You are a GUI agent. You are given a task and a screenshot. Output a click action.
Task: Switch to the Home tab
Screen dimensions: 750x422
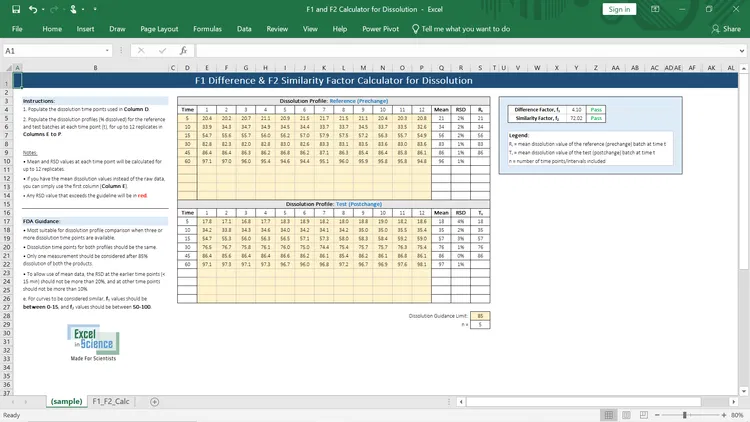coord(52,29)
